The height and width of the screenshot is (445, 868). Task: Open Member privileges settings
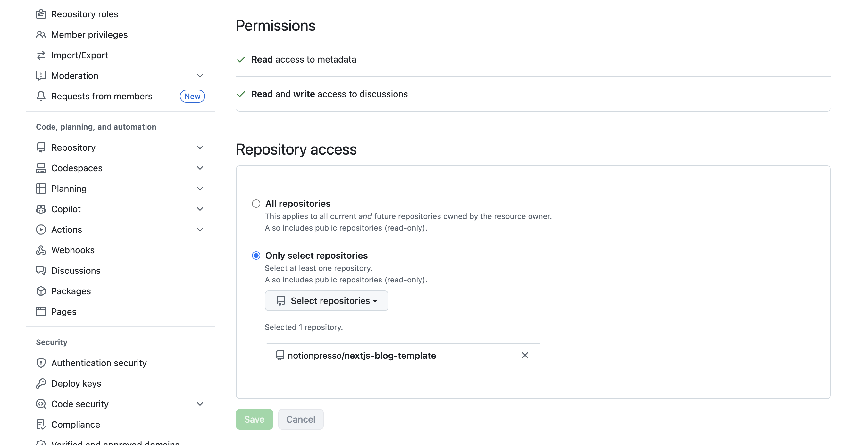click(89, 34)
